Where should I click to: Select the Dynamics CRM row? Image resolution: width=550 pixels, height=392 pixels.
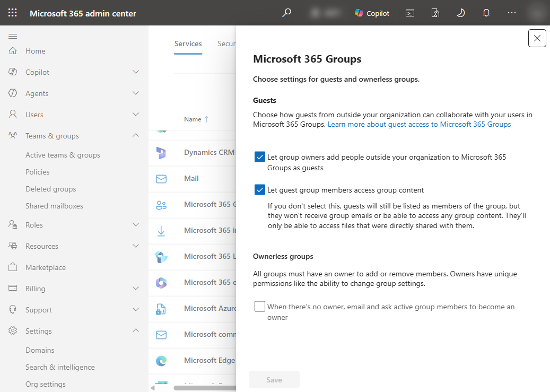(x=192, y=153)
